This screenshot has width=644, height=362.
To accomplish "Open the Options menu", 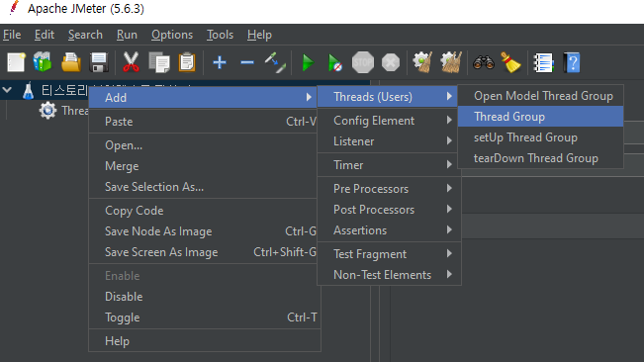I will [x=172, y=35].
